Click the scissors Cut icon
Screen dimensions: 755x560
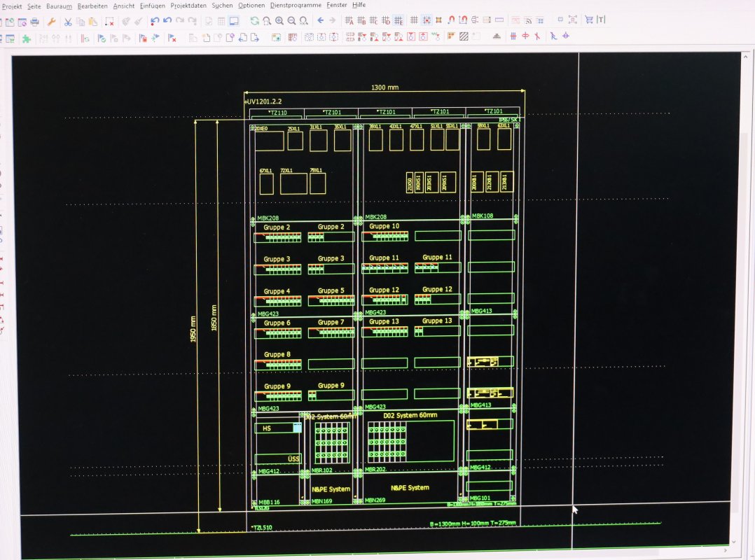[68, 22]
